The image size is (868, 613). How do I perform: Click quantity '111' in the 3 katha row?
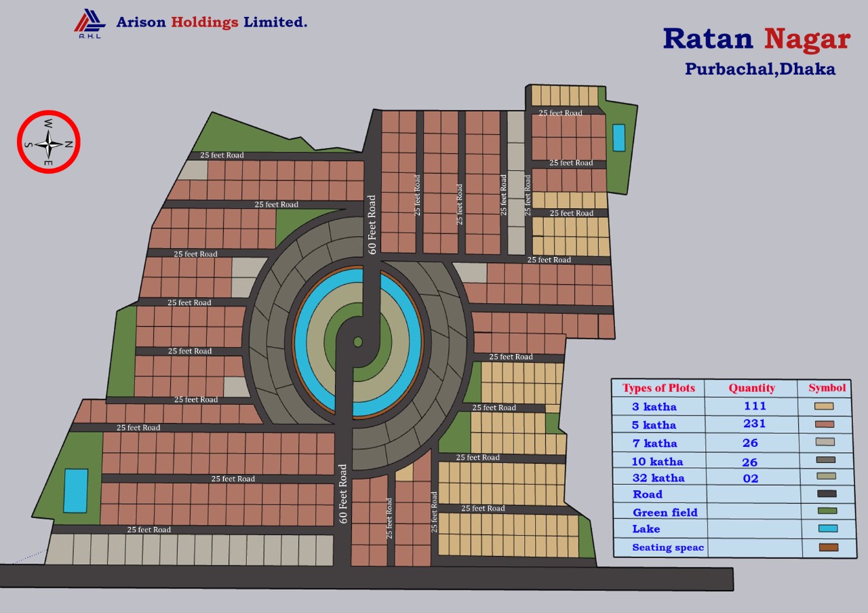754,406
